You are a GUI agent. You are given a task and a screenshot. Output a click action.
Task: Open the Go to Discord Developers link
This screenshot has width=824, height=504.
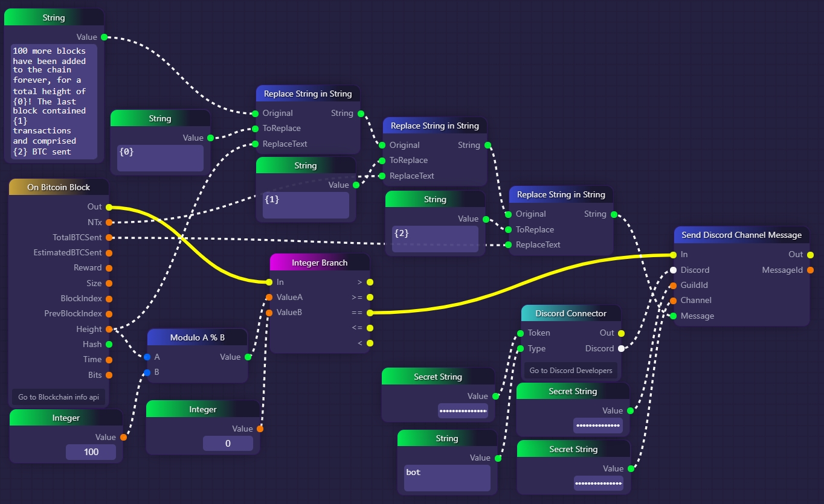(570, 371)
